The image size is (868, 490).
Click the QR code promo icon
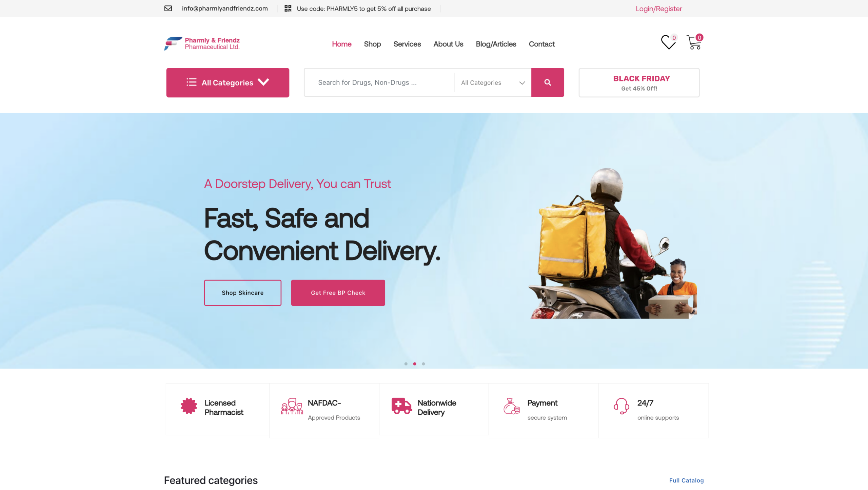click(288, 8)
